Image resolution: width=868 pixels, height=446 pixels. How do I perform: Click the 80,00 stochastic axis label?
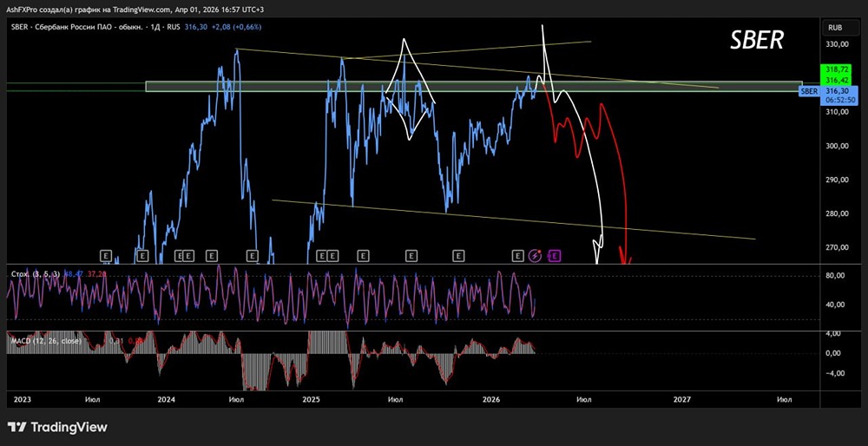pos(837,276)
